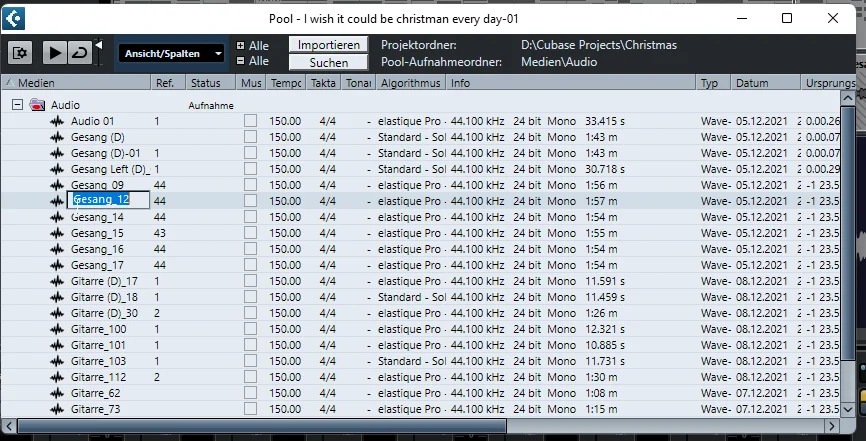Click waveform icon of Gitarre (D)_30

(57, 313)
